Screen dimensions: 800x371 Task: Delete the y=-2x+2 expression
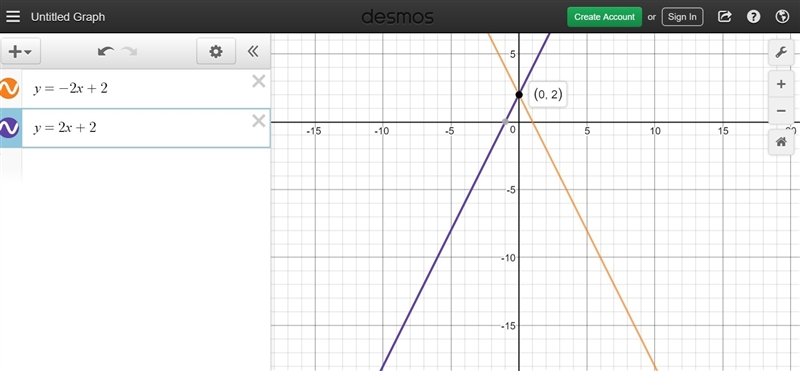pos(259,81)
